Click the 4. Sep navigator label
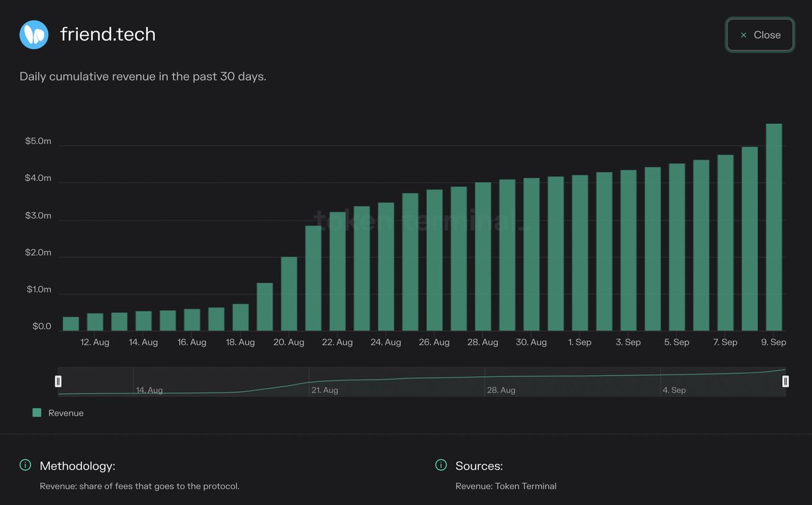The height and width of the screenshot is (505, 812). click(x=674, y=390)
